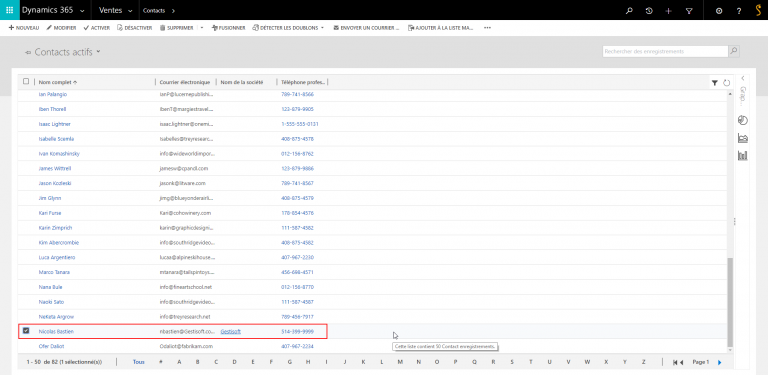Viewport: 768px width, 375px height.
Task: Click MODIFIER in the command bar
Action: pos(61,28)
